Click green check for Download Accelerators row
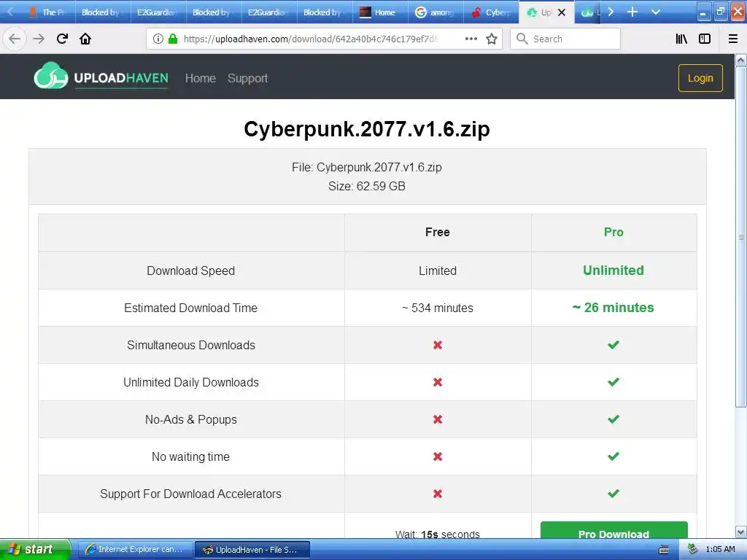This screenshot has width=747, height=560. (614, 494)
